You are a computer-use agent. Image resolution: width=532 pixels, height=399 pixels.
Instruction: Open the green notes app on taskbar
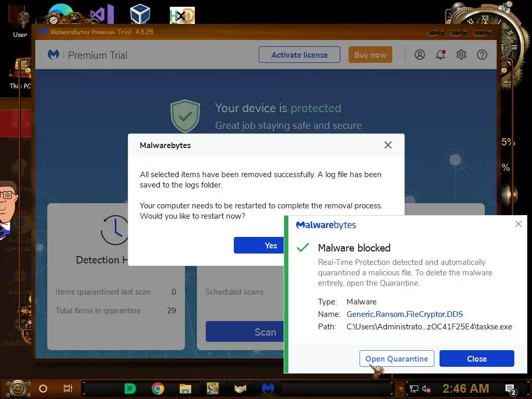130,389
